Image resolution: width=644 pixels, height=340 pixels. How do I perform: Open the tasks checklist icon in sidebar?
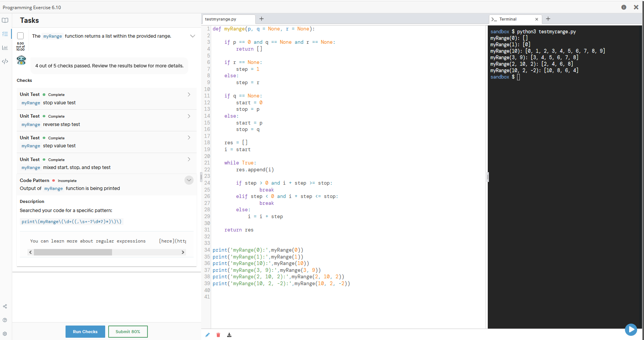(5, 34)
